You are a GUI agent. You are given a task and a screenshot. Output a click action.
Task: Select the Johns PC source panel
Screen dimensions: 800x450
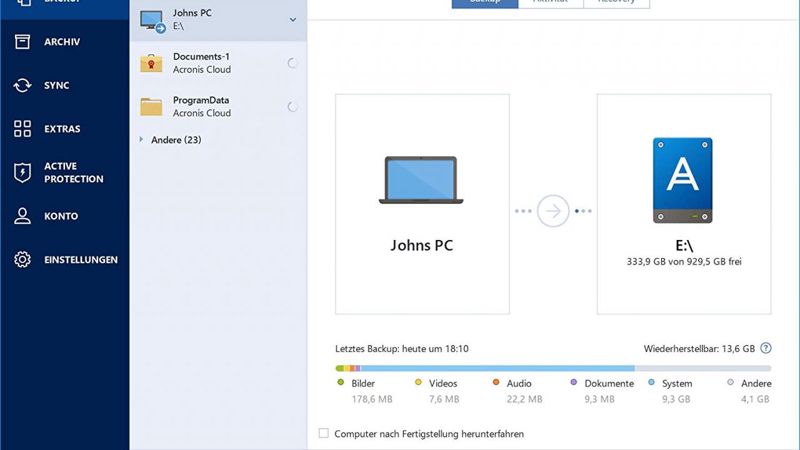tap(422, 204)
